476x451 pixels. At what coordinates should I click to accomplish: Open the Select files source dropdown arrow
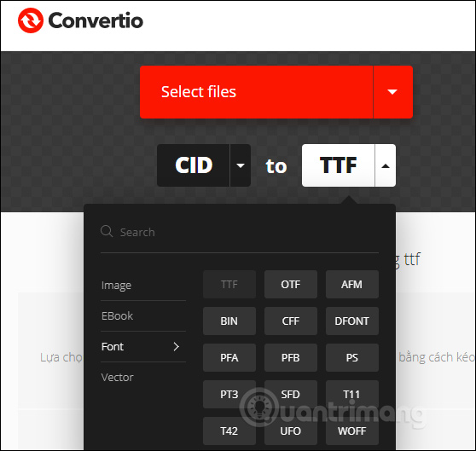(392, 92)
